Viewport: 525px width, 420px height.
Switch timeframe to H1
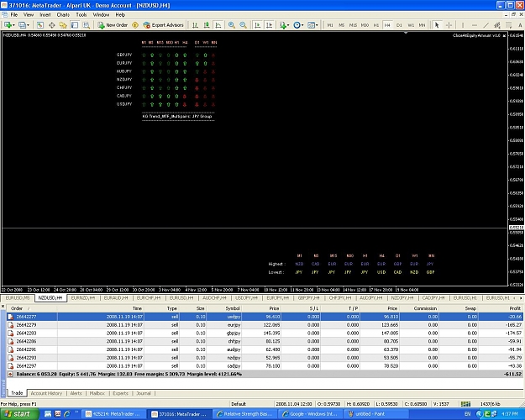click(376, 25)
